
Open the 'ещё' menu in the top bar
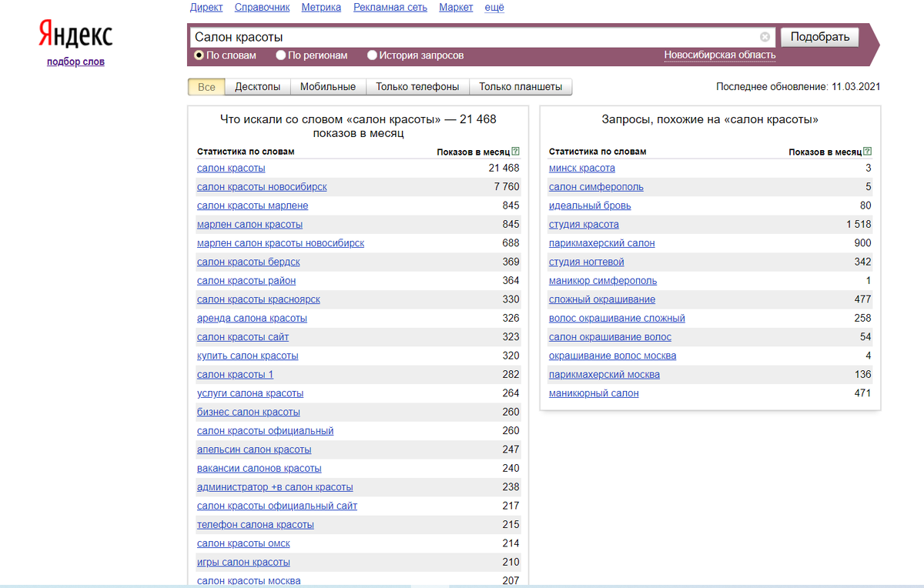(494, 8)
